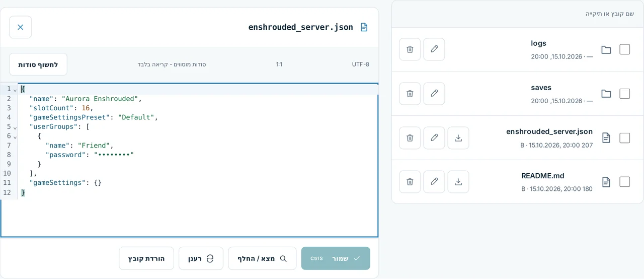644x279 pixels.
Task: Download README.md from file list
Action: pyautogui.click(x=458, y=182)
